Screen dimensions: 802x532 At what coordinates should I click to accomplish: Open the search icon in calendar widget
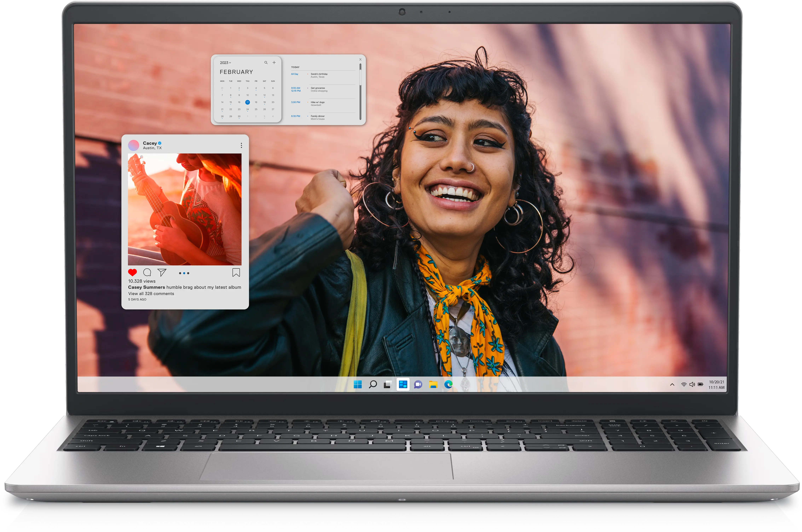(266, 62)
